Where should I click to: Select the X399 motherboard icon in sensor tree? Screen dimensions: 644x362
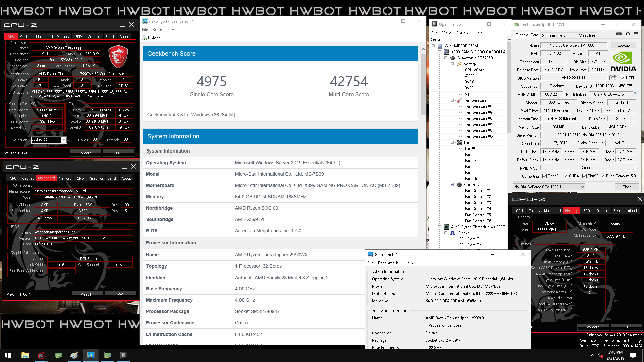(x=446, y=52)
